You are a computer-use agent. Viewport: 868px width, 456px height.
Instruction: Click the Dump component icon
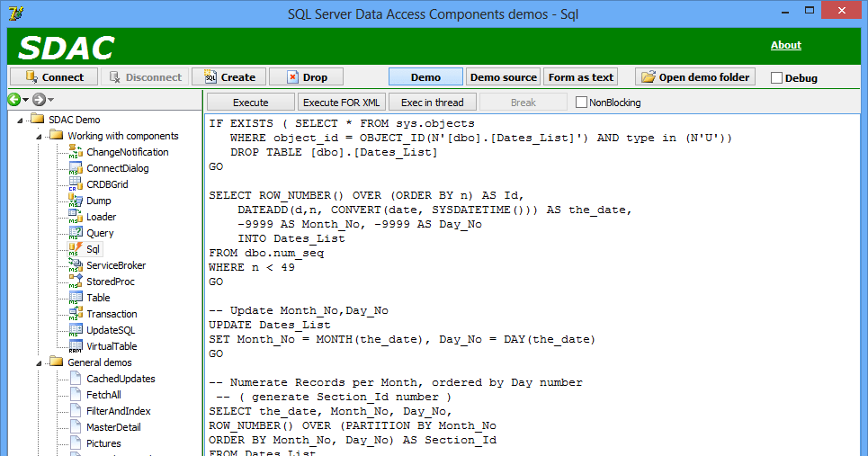tap(76, 201)
